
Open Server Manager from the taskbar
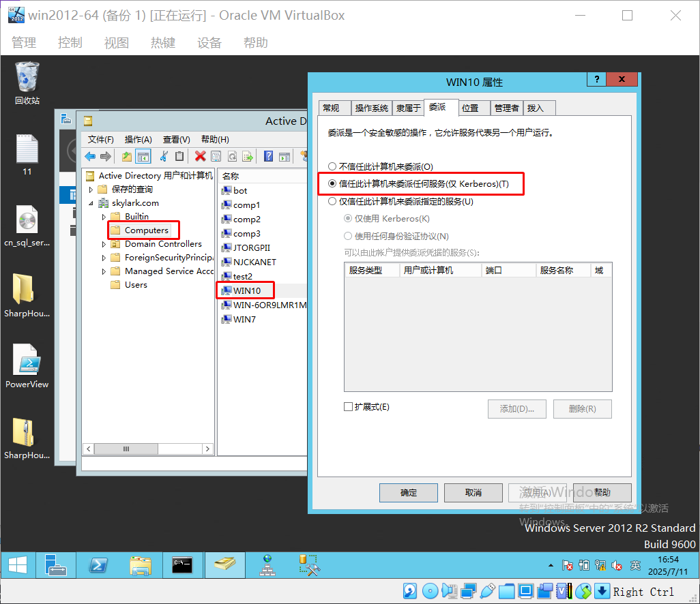[56, 565]
